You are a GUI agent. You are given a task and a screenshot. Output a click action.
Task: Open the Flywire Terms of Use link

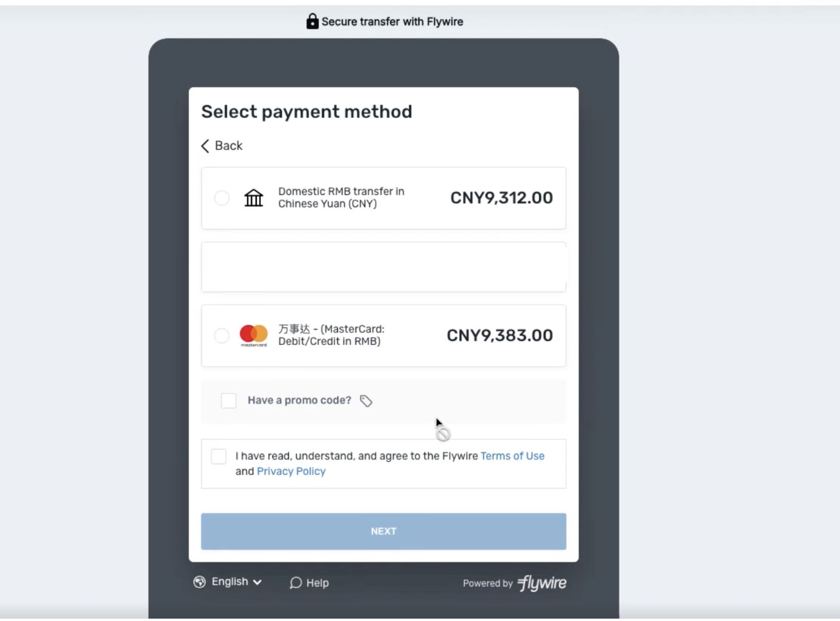click(x=512, y=456)
